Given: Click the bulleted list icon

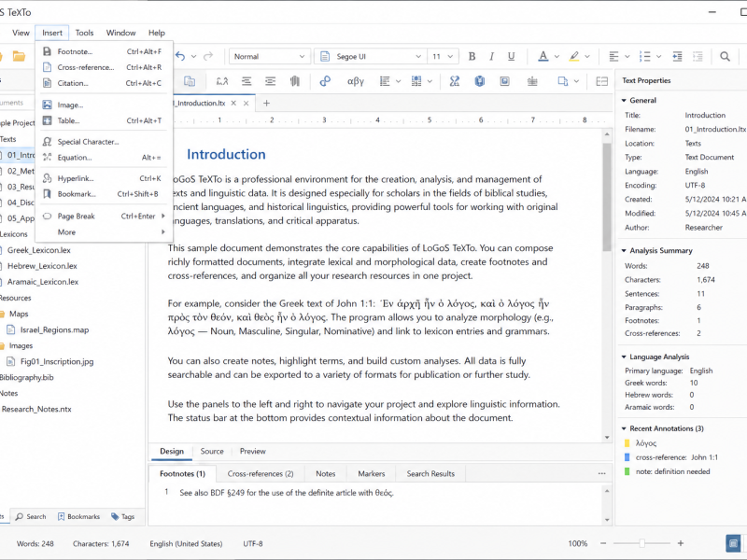Looking at the screenshot, I should [x=645, y=56].
